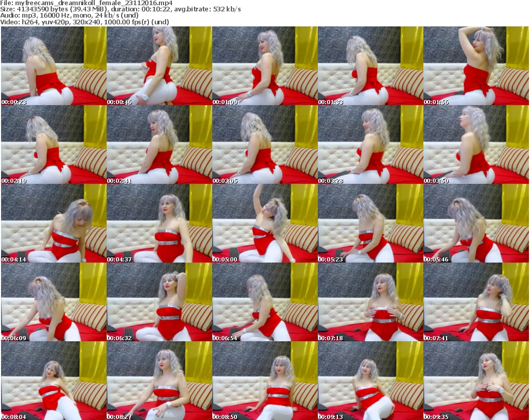This screenshot has height=420, width=530.
Task: Select the thumbnail frame at 00:04:14
Action: coord(54,224)
